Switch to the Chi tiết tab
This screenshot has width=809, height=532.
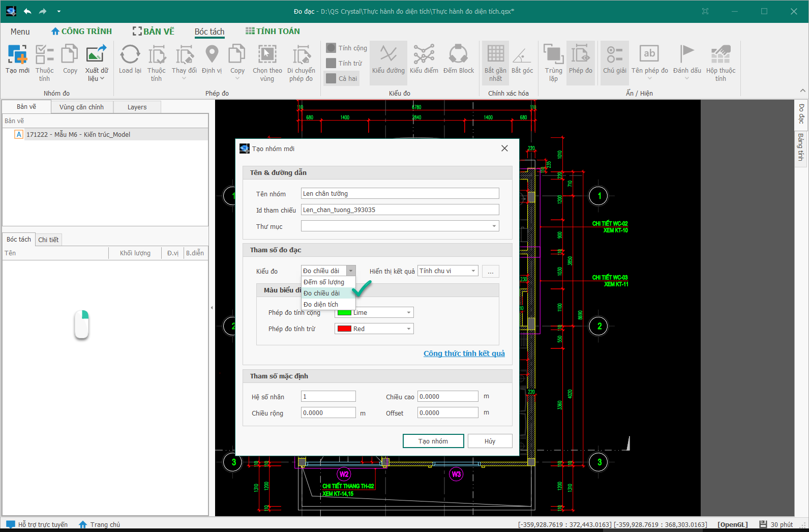coord(48,240)
